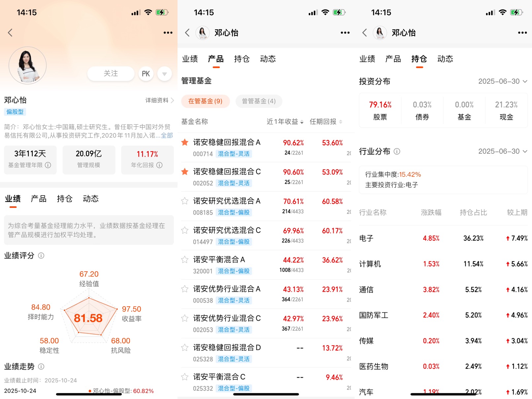Viewport: 532px width, 399px height.
Task: Open 详细资料 chevron link
Action: click(160, 100)
